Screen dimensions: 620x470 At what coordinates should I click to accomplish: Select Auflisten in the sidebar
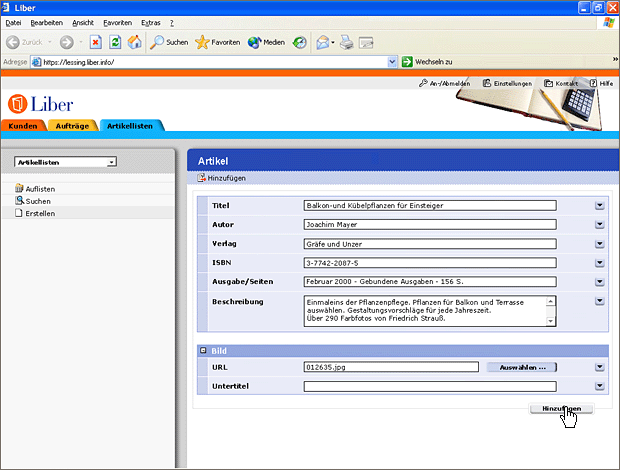[x=35, y=189]
